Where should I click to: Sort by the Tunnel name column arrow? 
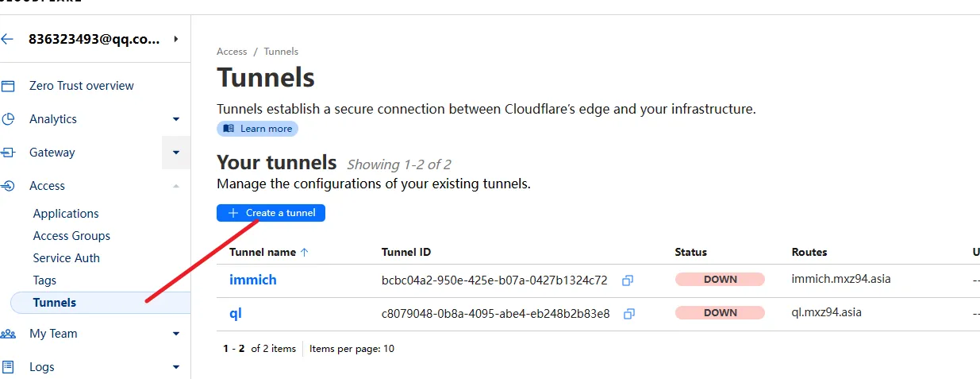click(305, 252)
